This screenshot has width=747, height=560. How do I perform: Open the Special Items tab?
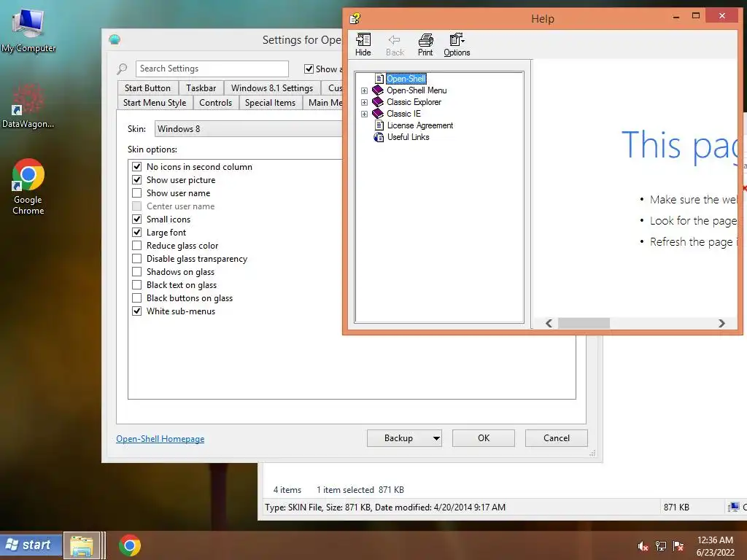pos(270,103)
